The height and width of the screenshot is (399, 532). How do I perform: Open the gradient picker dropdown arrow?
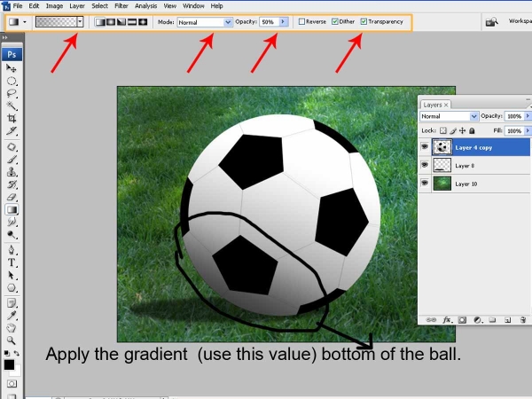point(80,22)
